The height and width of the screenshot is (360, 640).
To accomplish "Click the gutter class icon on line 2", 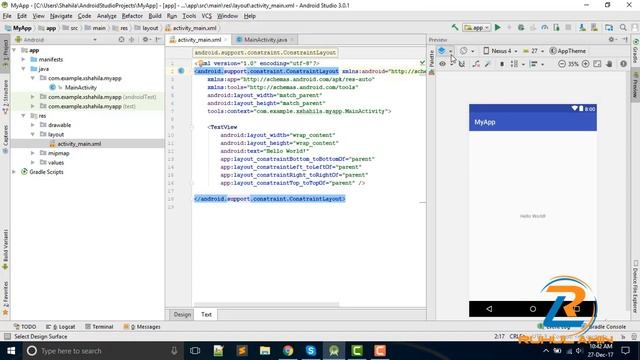I will point(181,71).
